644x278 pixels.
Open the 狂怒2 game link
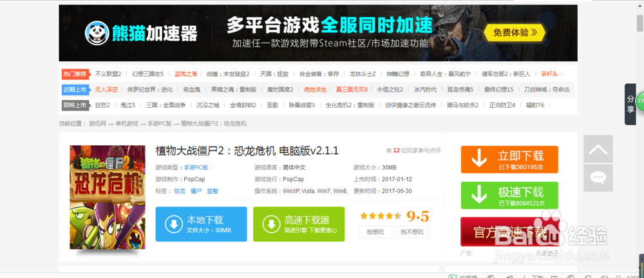point(102,105)
